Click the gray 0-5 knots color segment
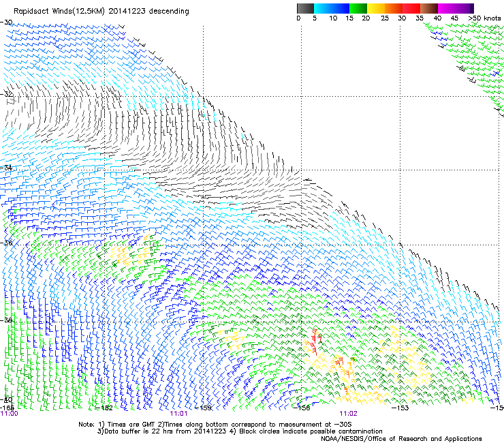Viewport: 504px width, 443px height. (305, 8)
